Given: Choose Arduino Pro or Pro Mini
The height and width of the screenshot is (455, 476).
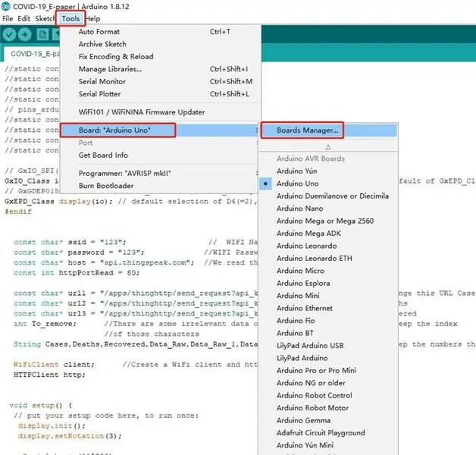Looking at the screenshot, I should 328,370.
